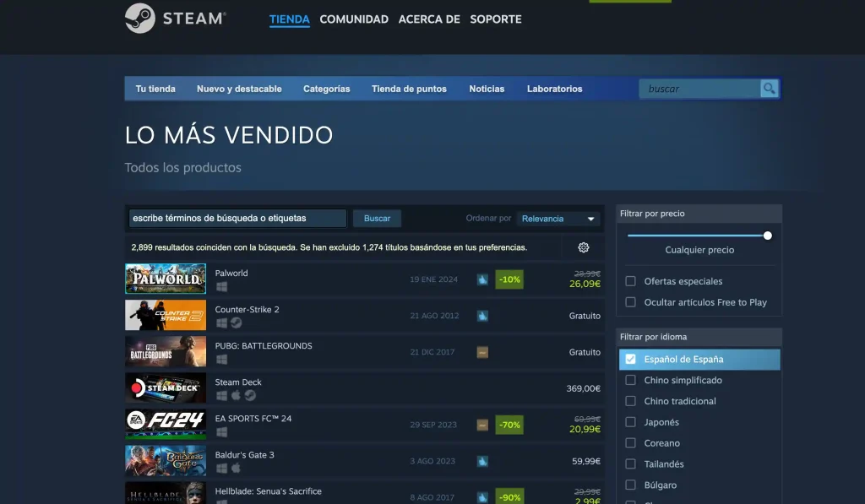The image size is (865, 504).
Task: Check Chino simplificado language filter
Action: coord(630,380)
